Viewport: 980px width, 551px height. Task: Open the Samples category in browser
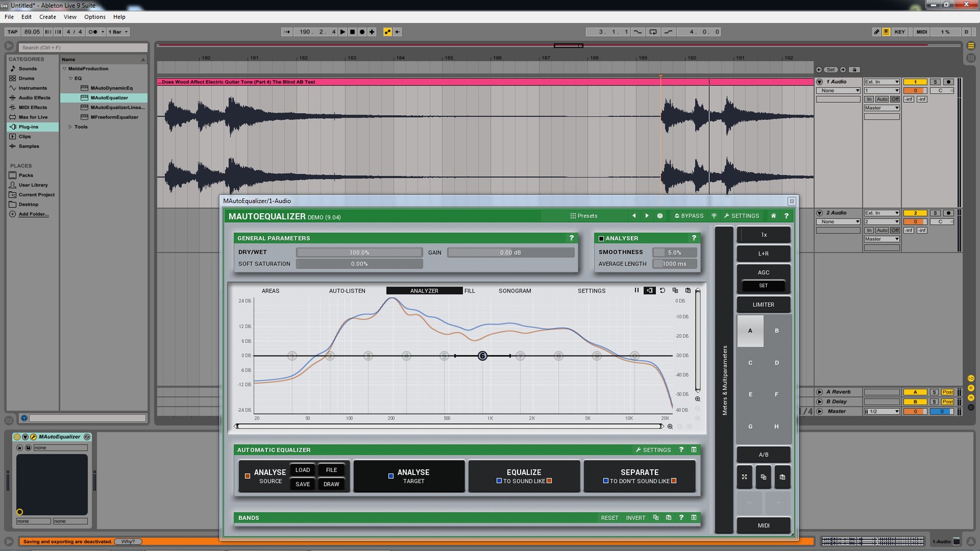pyautogui.click(x=29, y=146)
